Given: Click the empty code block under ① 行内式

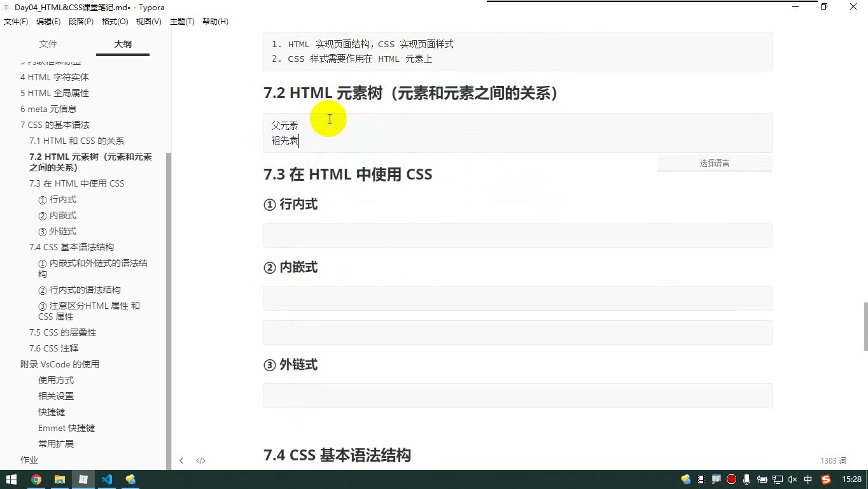Looking at the screenshot, I should [x=517, y=235].
